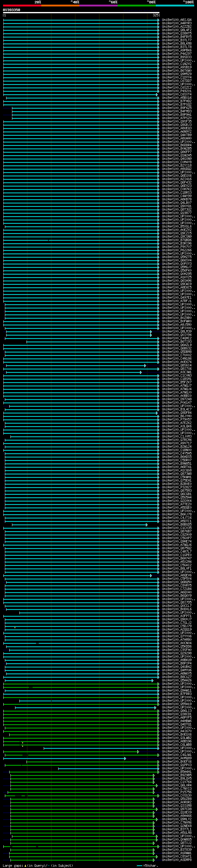
Task: Select hit UniRef100_B2W124
Action: pos(176,447)
